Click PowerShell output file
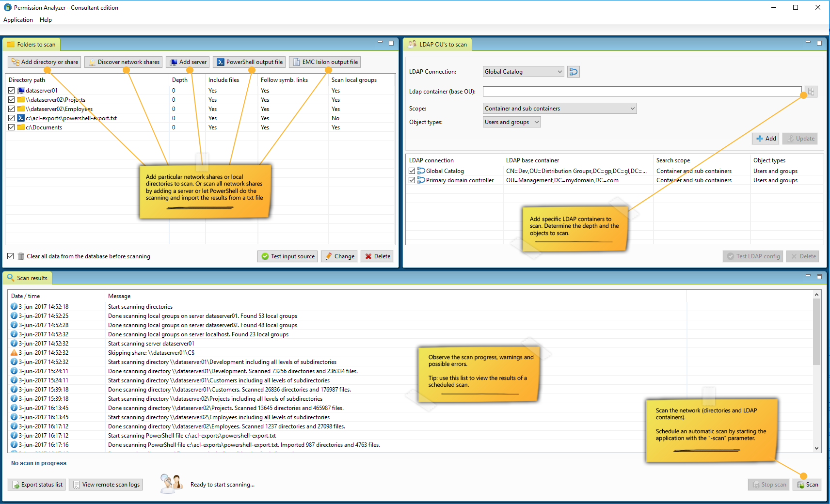 click(249, 62)
